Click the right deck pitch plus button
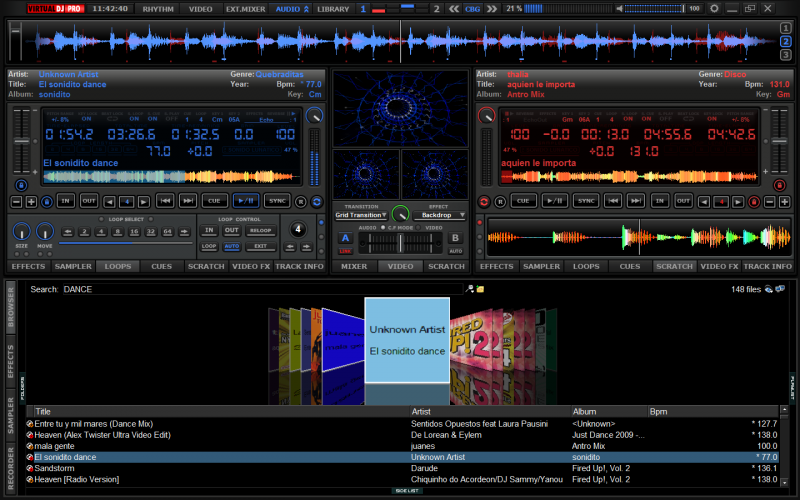The width and height of the screenshot is (800, 500). tap(785, 202)
